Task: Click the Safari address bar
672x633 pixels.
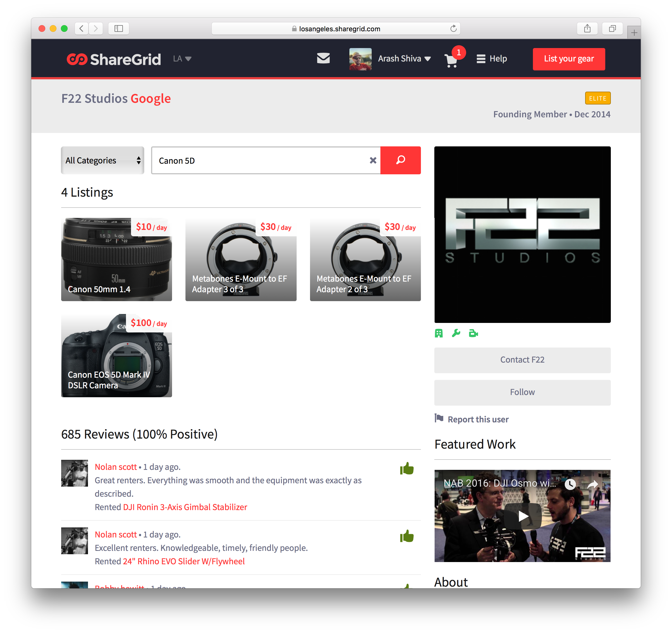Action: click(x=336, y=28)
